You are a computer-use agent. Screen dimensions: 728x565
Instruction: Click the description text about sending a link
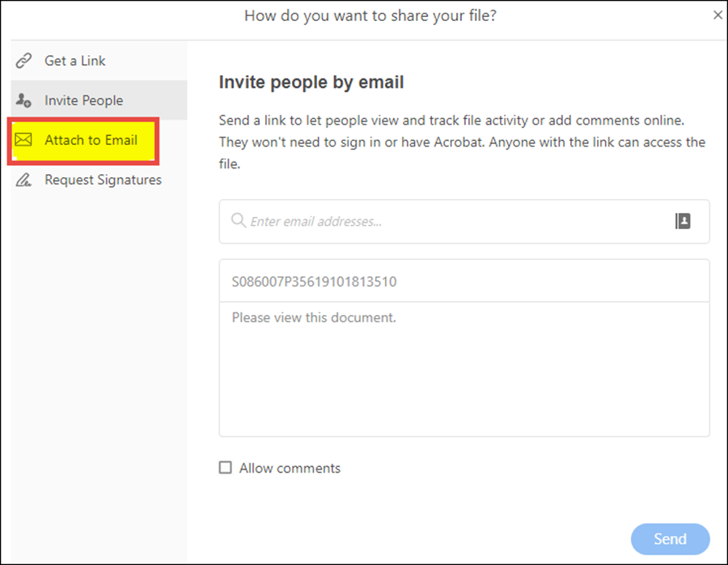click(x=462, y=142)
